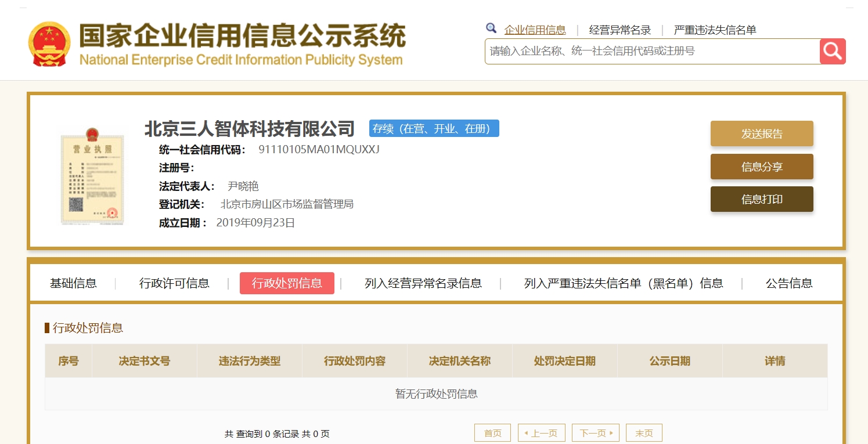
Task: Click the 行政处罚信息 section heading
Action: pyautogui.click(x=88, y=328)
